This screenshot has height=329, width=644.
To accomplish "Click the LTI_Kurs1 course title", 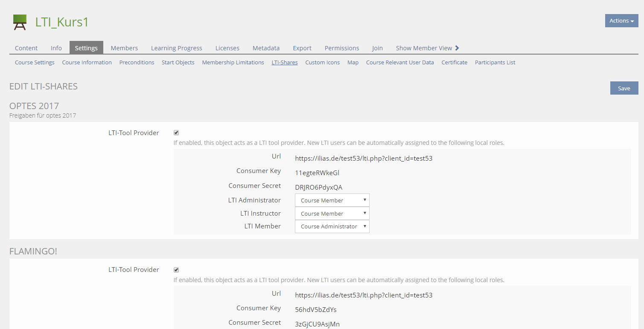I will pyautogui.click(x=62, y=22).
